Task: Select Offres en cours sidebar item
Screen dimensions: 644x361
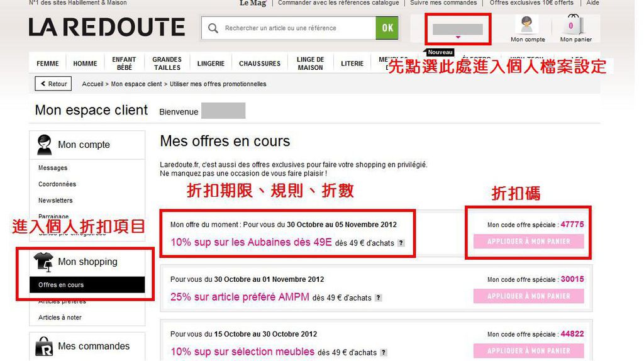Action: (x=87, y=285)
